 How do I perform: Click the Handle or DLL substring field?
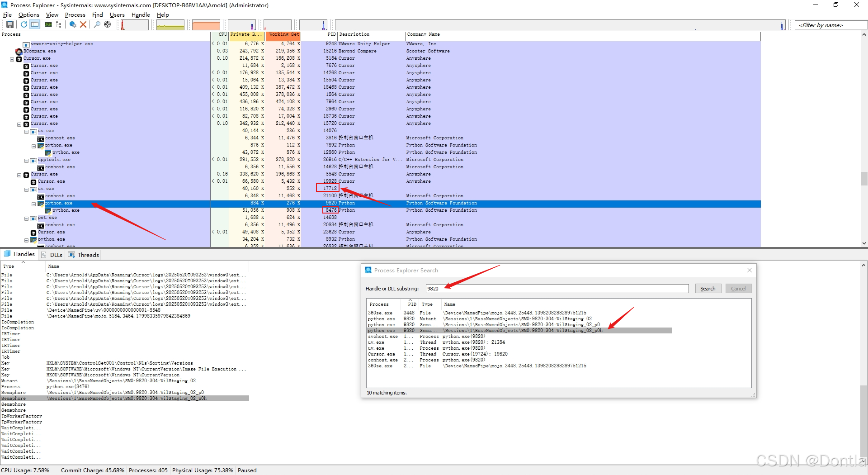pyautogui.click(x=557, y=289)
